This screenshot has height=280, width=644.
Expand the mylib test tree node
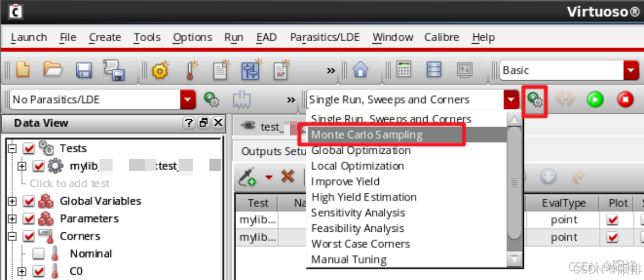click(22, 166)
